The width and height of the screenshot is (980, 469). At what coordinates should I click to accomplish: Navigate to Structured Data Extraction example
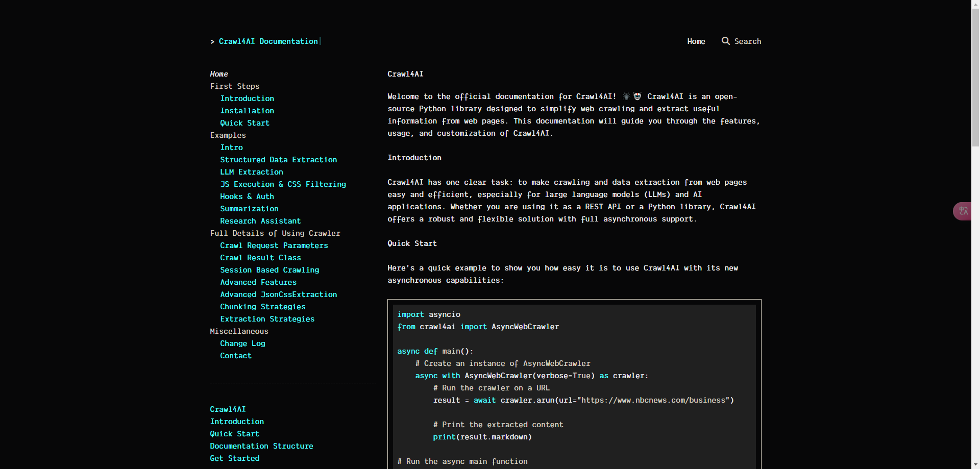(278, 160)
